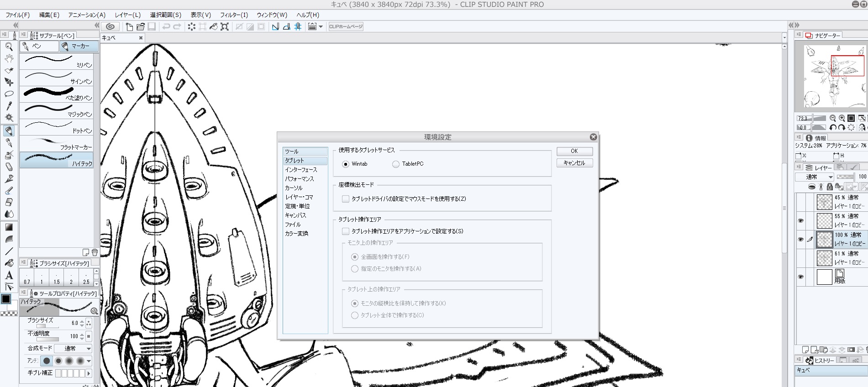
Task: Click Zoom Out icon in Navigator
Action: click(x=833, y=118)
